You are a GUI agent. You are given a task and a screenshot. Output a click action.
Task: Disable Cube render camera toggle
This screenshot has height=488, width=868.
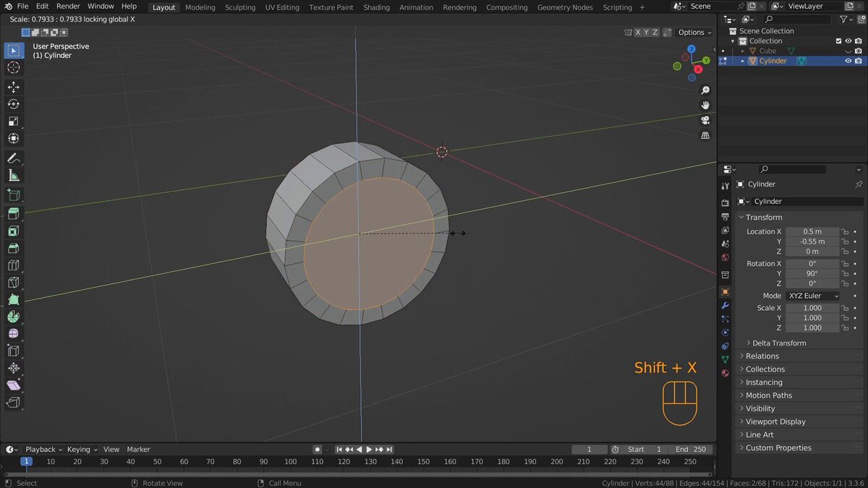pyautogui.click(x=858, y=51)
